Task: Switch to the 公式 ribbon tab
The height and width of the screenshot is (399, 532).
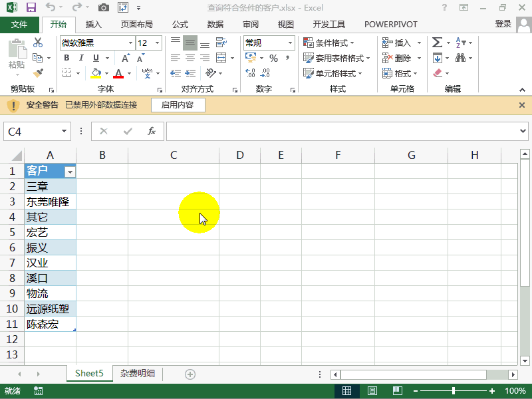Action: point(180,24)
